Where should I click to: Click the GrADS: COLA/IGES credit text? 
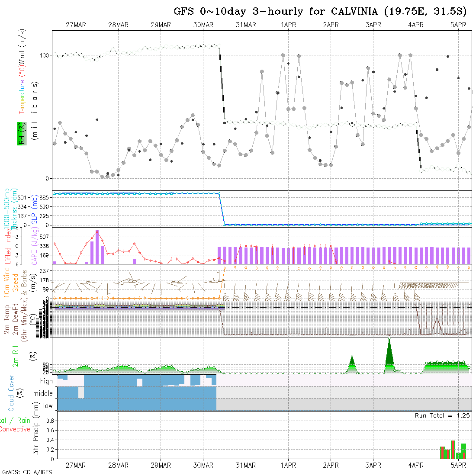27,472
